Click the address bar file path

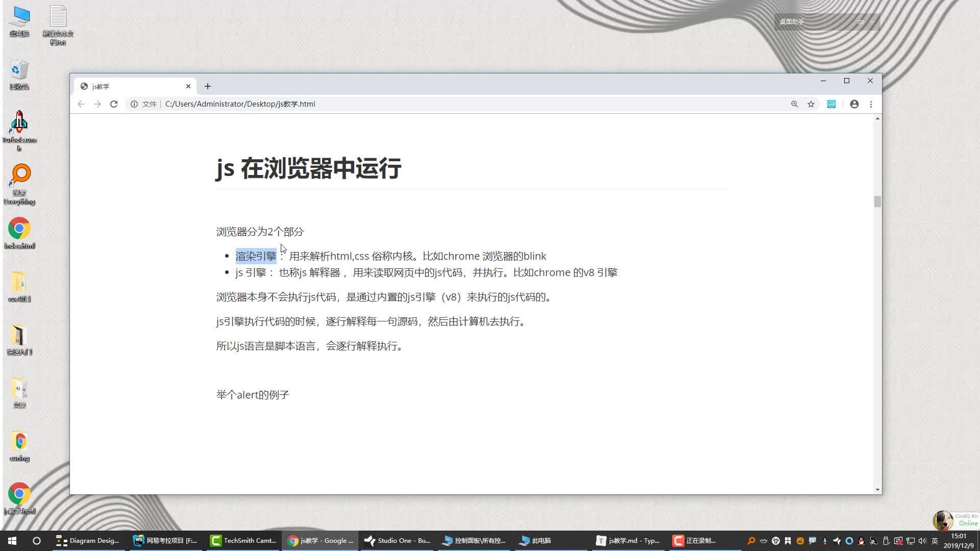240,104
